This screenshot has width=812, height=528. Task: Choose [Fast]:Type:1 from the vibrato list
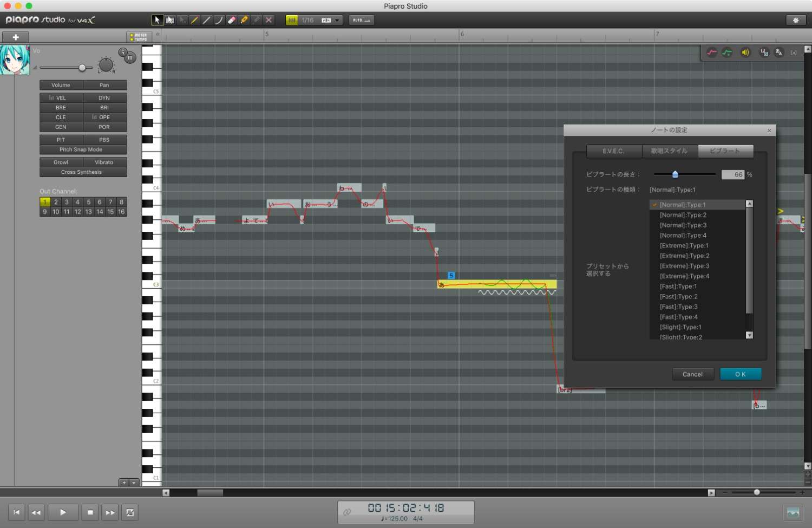click(x=678, y=286)
